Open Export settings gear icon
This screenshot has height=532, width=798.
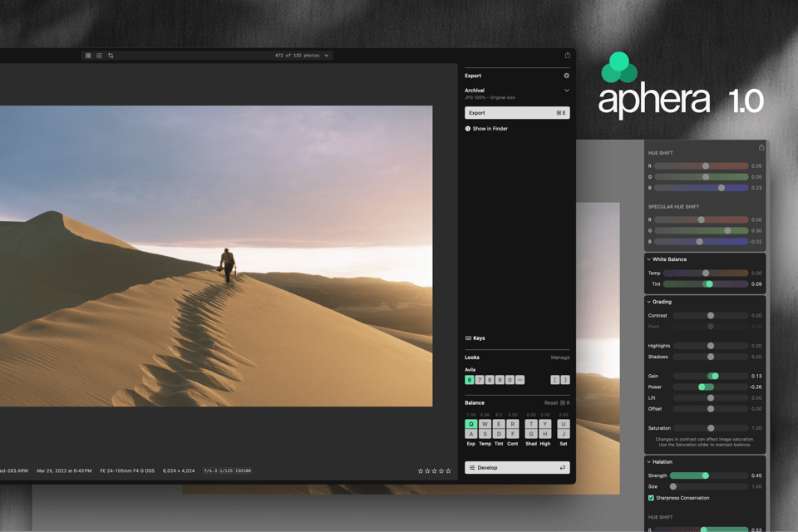pyautogui.click(x=566, y=76)
